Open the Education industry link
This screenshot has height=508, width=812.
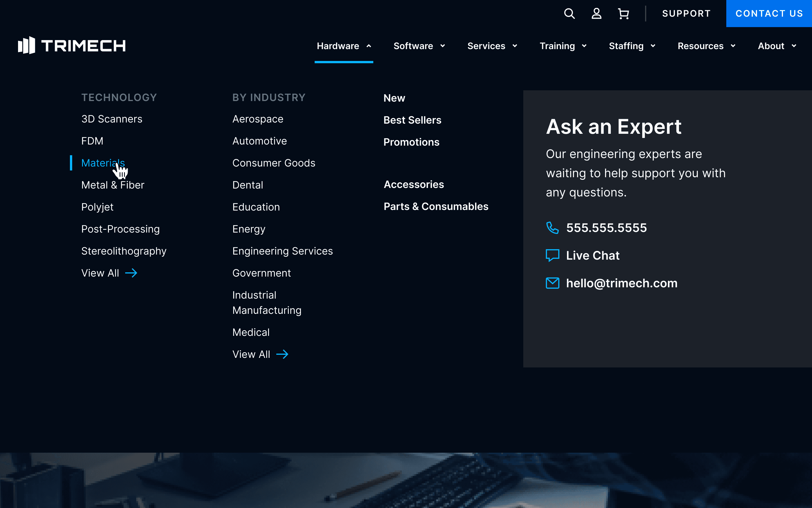coord(256,207)
